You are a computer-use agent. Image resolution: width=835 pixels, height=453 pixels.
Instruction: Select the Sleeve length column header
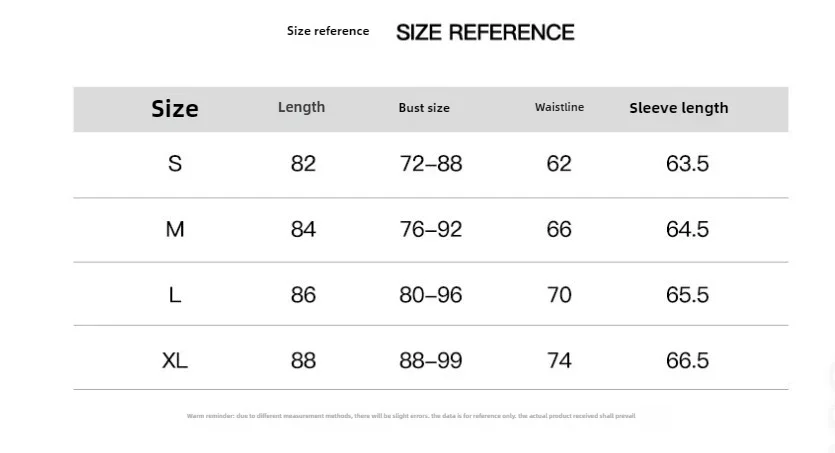(678, 108)
